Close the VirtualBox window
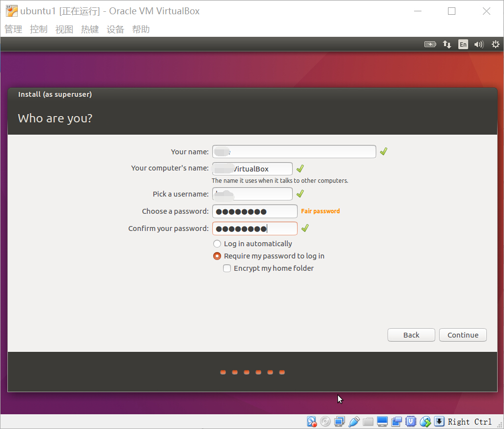This screenshot has width=504, height=429. click(486, 11)
